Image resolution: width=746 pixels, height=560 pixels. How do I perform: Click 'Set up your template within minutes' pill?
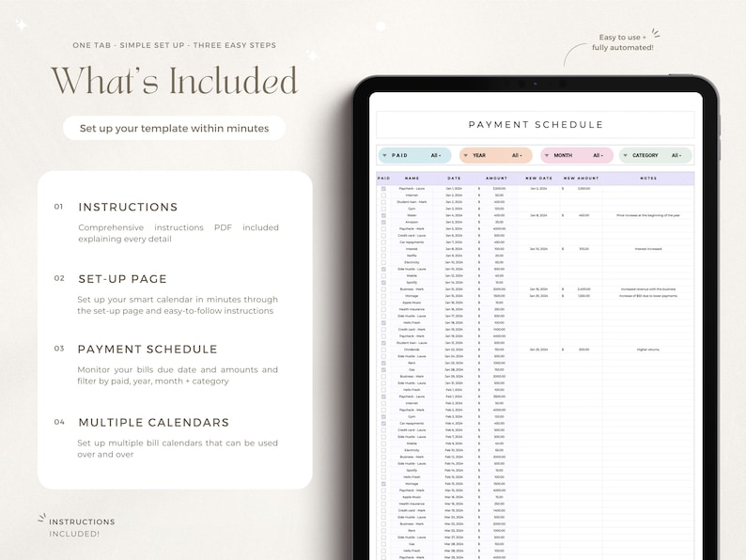click(x=174, y=128)
